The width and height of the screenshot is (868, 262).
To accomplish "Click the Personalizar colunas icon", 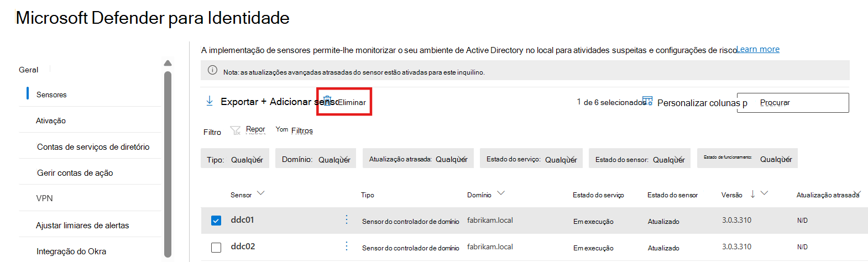I will pos(647,101).
